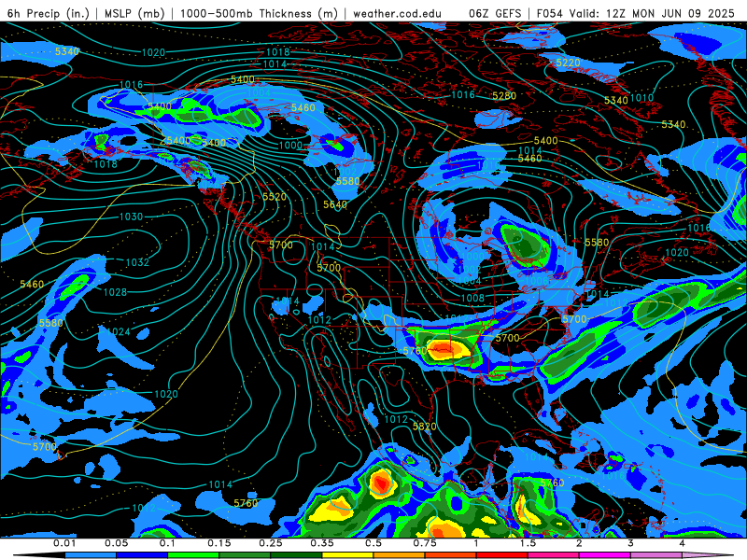Pick the bright green 0.1 precipitation swatch
The height and width of the screenshot is (560, 747).
(x=193, y=555)
